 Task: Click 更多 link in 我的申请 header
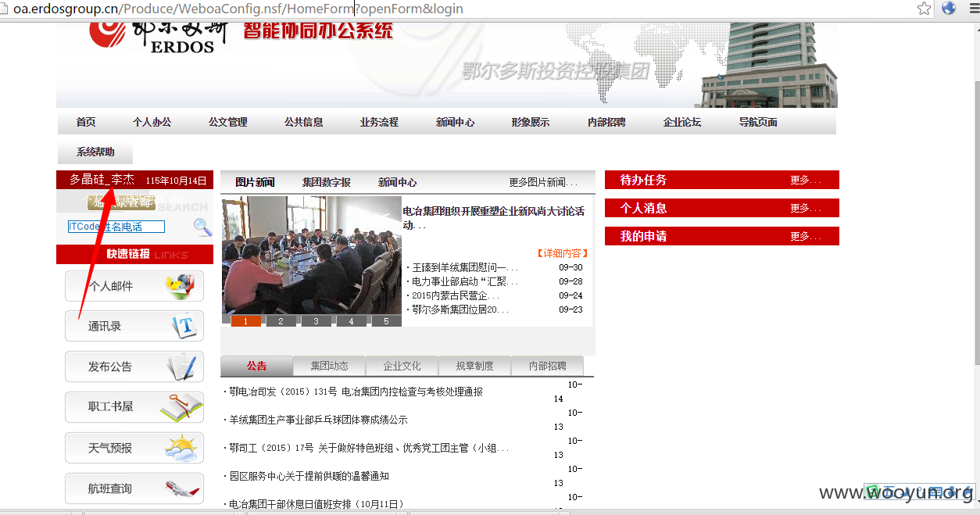point(806,236)
